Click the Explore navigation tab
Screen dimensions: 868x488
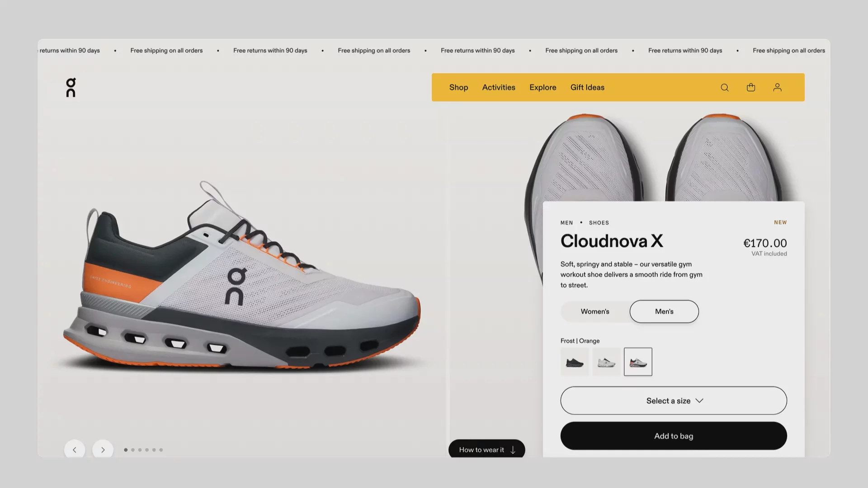[x=542, y=87]
